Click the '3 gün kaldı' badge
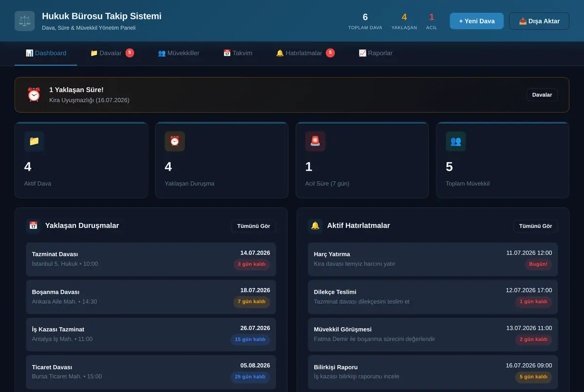 [x=252, y=265]
